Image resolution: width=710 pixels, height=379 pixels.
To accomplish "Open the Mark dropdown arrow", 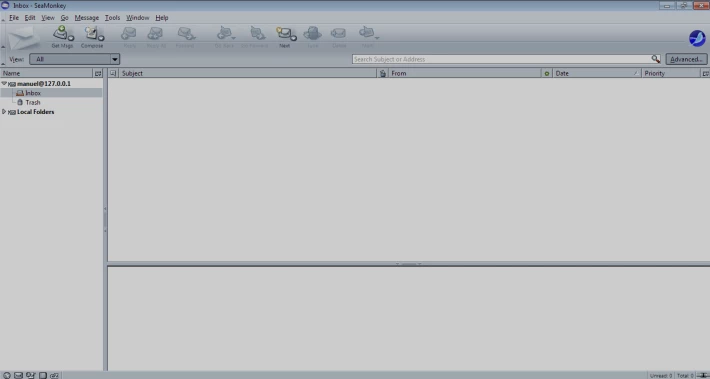I will pyautogui.click(x=377, y=38).
